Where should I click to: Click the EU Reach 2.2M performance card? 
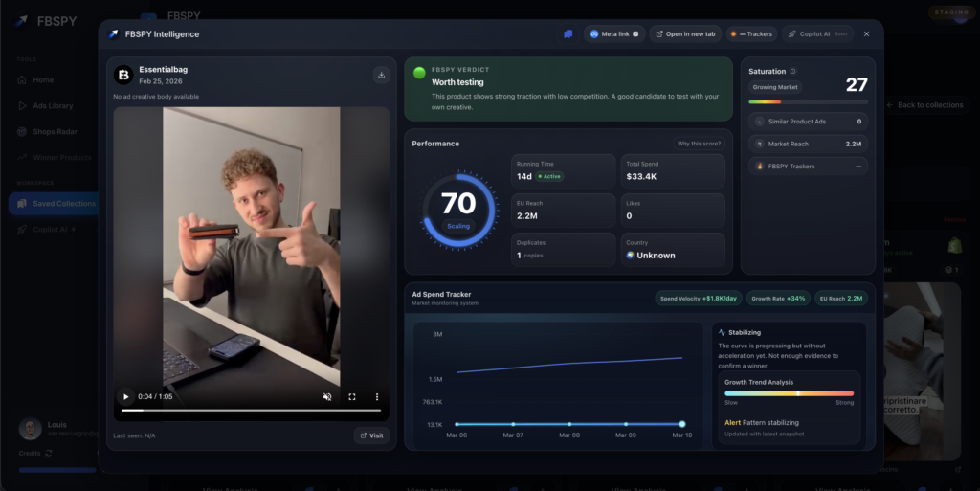[563, 210]
